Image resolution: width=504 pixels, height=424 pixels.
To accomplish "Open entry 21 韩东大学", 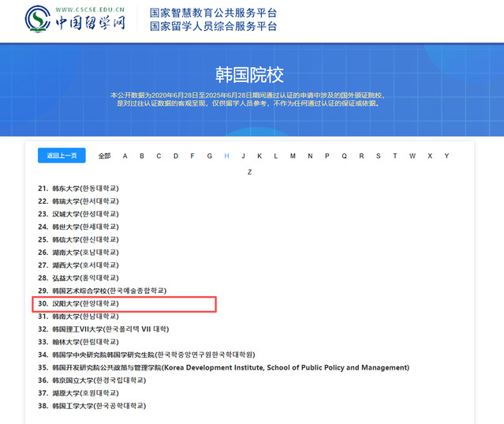I will click(78, 188).
